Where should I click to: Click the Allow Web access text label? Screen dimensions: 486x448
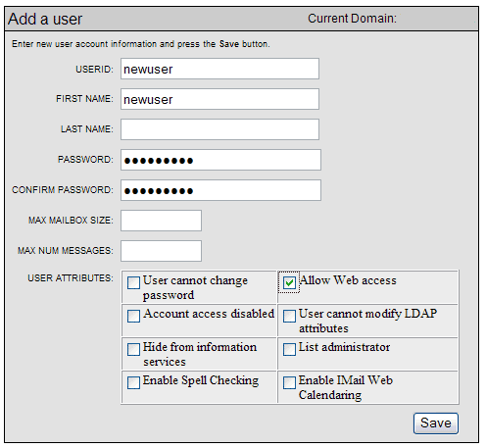click(x=348, y=280)
